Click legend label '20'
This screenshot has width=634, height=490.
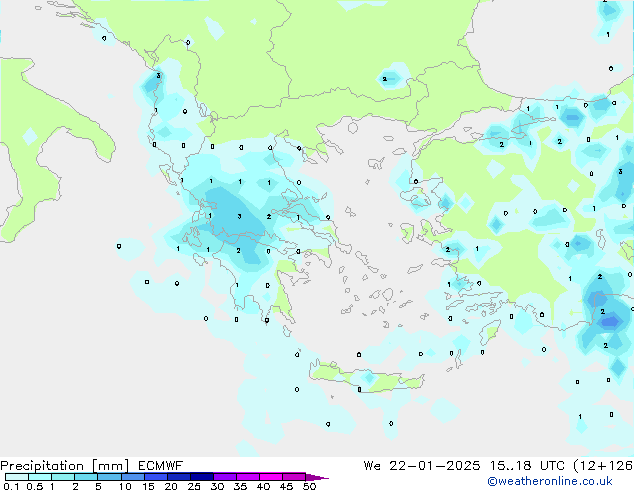coord(171,486)
